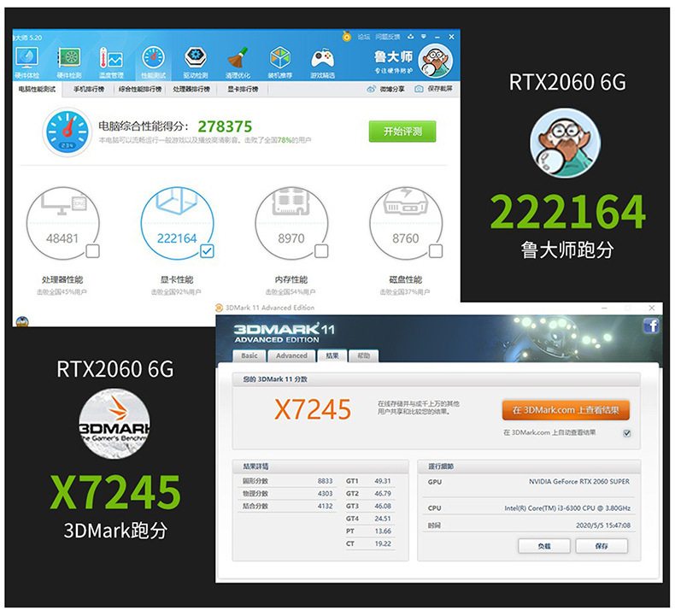Click the 3DMark logo badge on left panel
The image size is (675, 616).
[x=114, y=424]
